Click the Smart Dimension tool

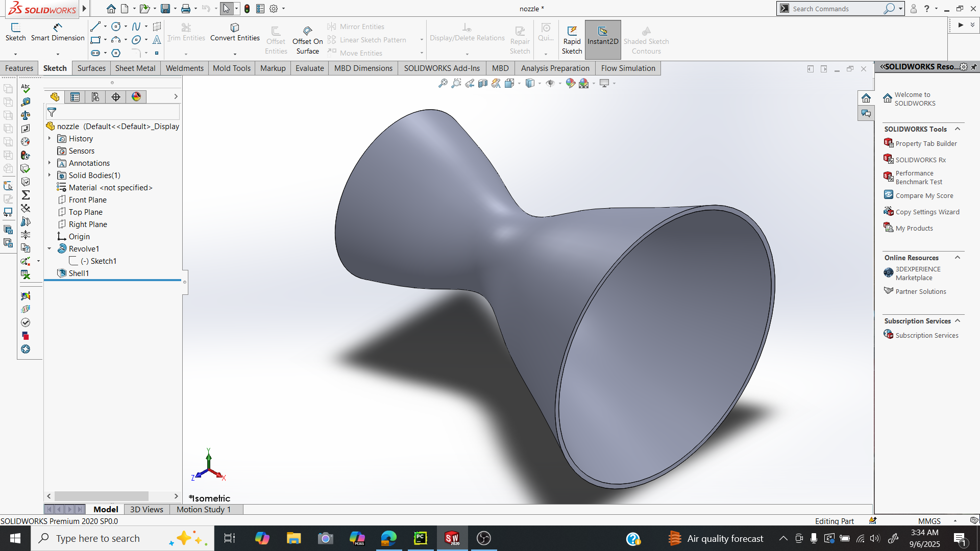point(58,32)
